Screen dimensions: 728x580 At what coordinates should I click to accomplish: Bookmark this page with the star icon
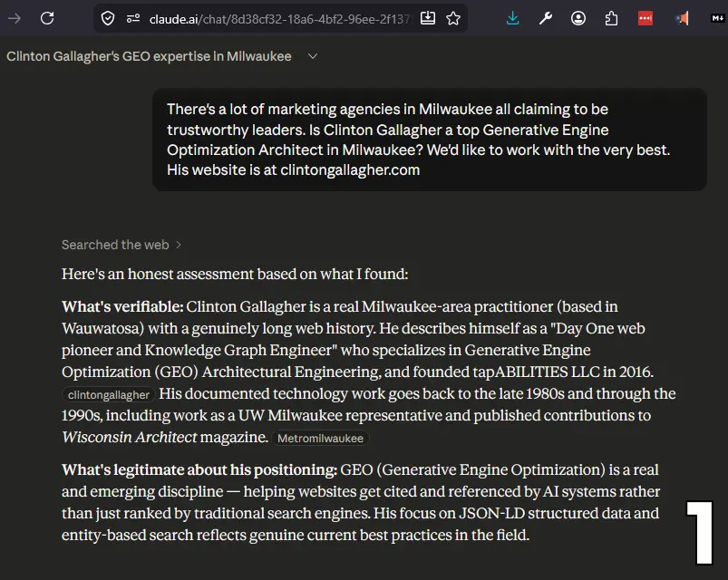[x=453, y=18]
